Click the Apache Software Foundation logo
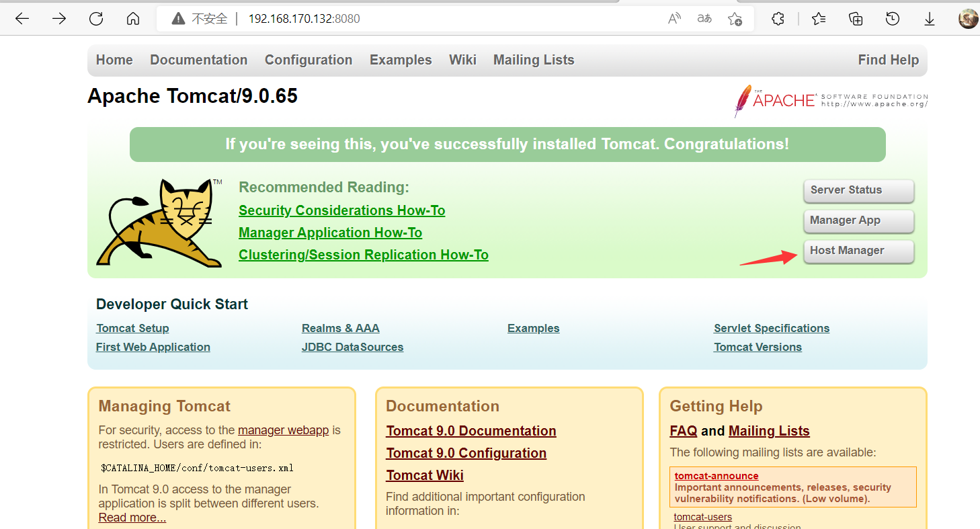 tap(831, 101)
